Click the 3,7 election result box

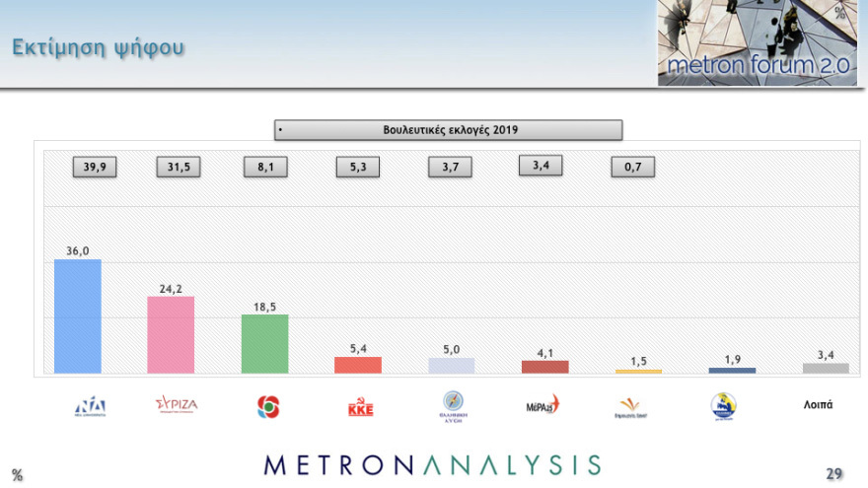click(450, 167)
